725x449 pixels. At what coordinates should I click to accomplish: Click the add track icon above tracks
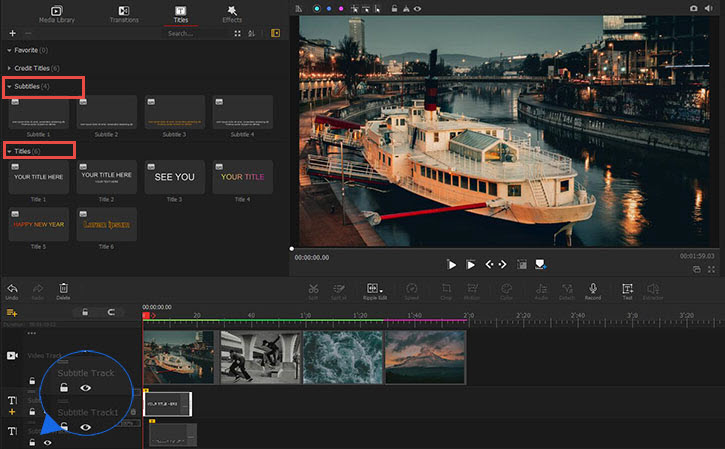point(12,313)
